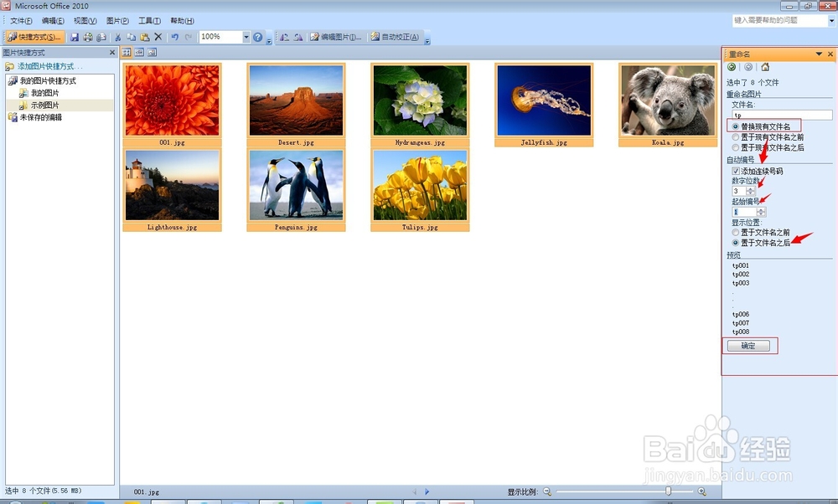The height and width of the screenshot is (504, 838).
Task: Select 我的图片 folder in tree
Action: [45, 93]
